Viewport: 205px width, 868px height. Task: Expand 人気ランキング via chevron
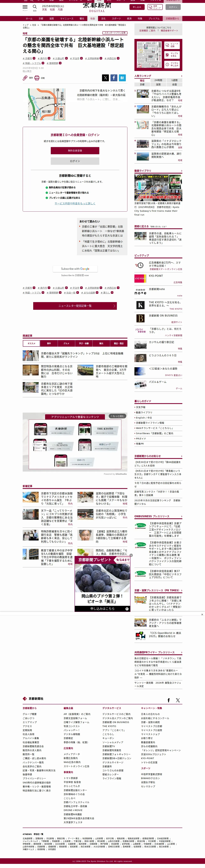pyautogui.click(x=181, y=76)
